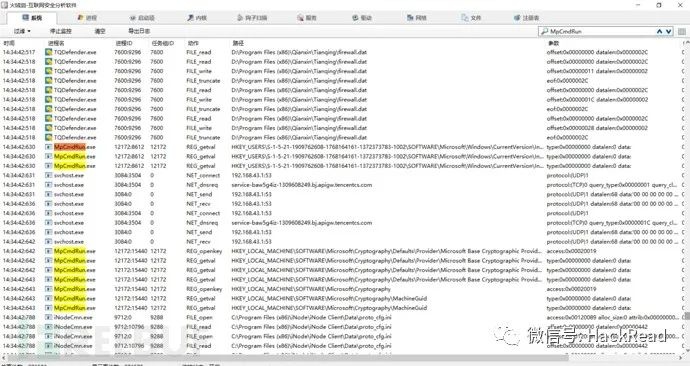Image resolution: width=690 pixels, height=366 pixels.
Task: Jump to next search match arrow
Action: coord(668,31)
